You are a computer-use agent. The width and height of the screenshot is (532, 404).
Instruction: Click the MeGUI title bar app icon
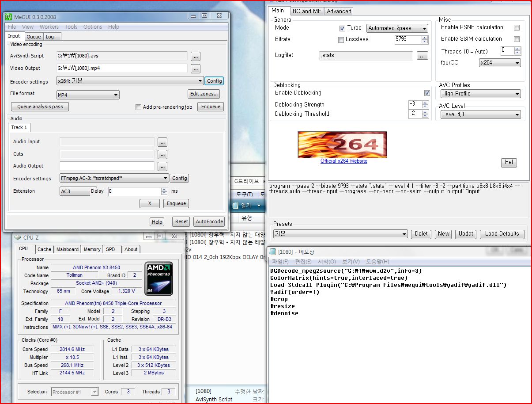(8, 17)
